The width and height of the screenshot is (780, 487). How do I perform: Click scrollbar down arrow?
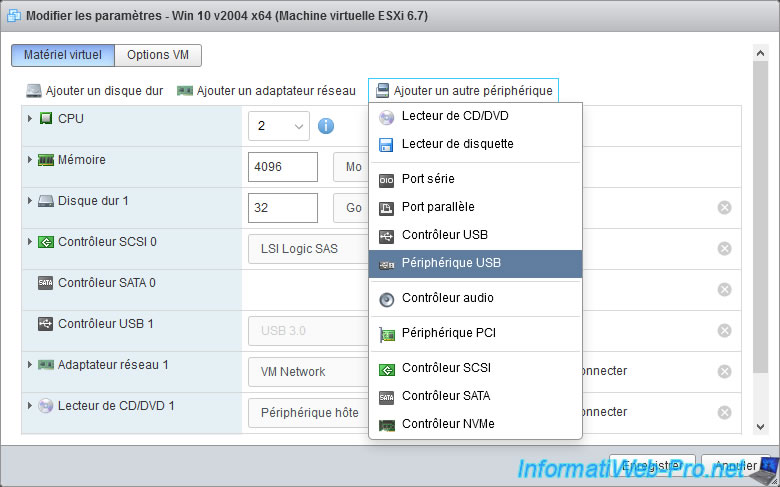(760, 426)
